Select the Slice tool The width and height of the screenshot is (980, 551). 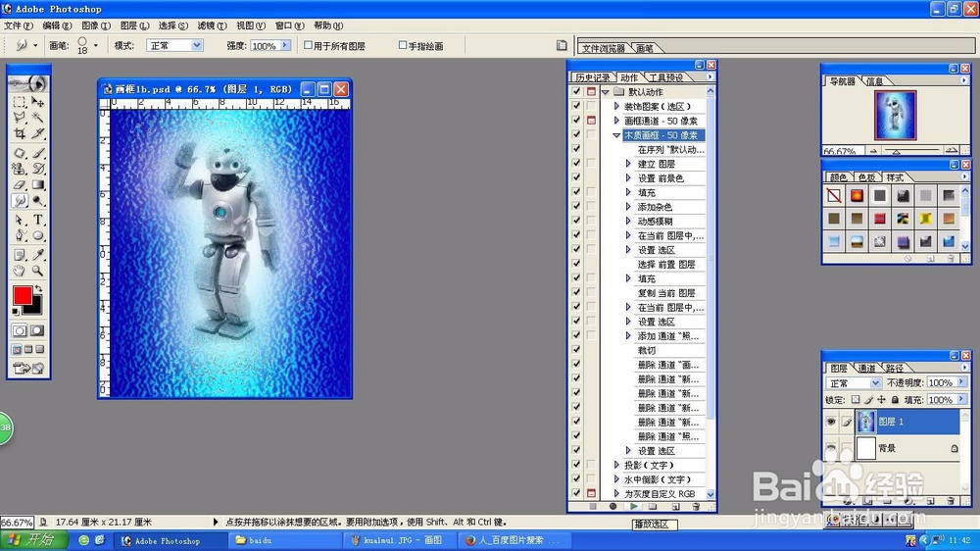(x=38, y=133)
